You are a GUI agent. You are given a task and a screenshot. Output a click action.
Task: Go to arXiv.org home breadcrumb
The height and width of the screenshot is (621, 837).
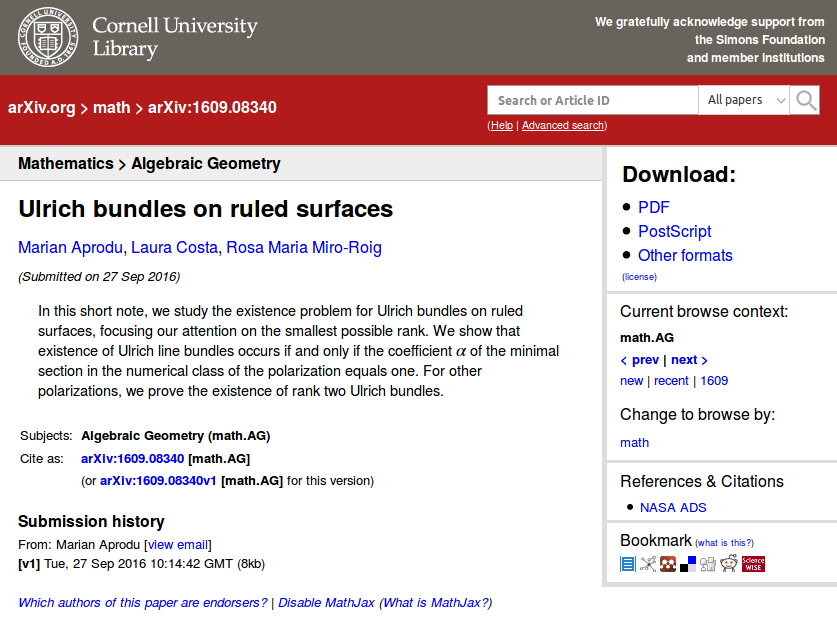[42, 107]
